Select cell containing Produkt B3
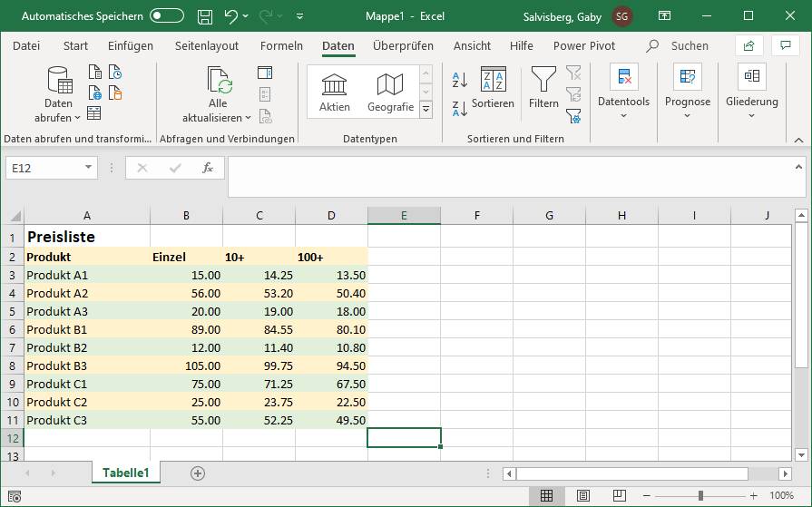Image resolution: width=812 pixels, height=507 pixels. coord(86,366)
